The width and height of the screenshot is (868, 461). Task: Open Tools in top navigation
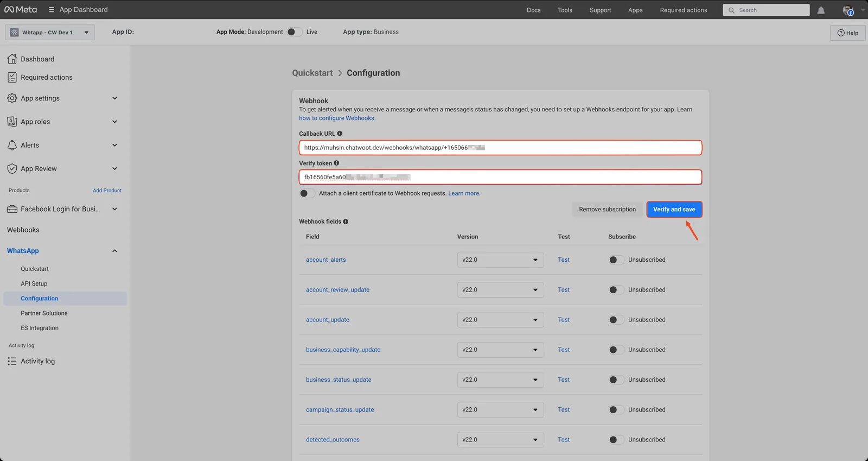coord(565,10)
